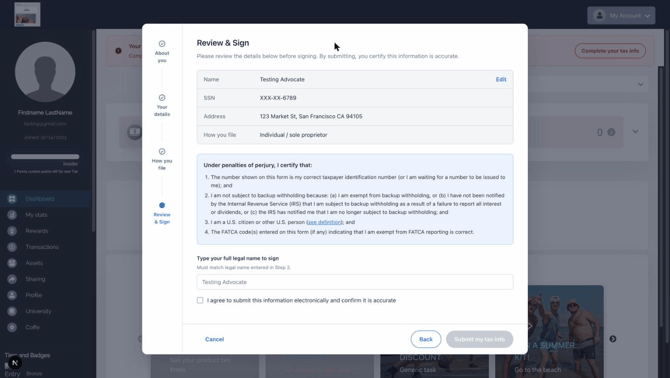Select Assets in the sidebar
Viewport: 670px width, 378px height.
pos(34,263)
